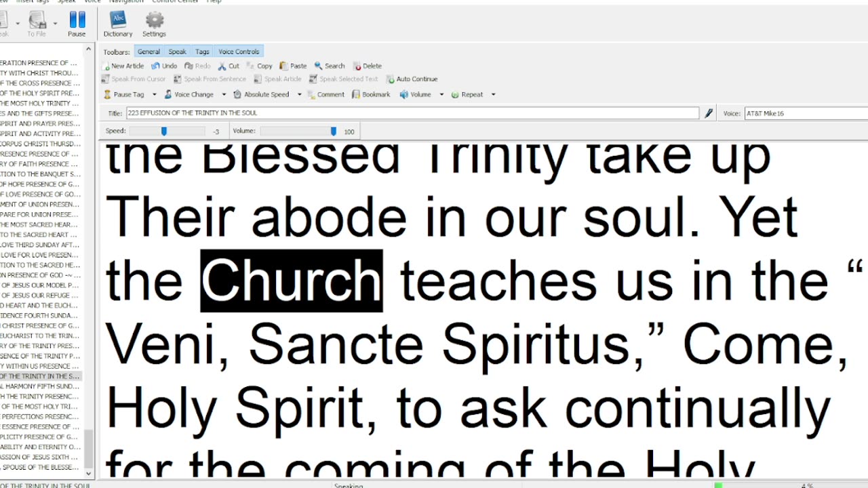Add a Bookmark

371,94
